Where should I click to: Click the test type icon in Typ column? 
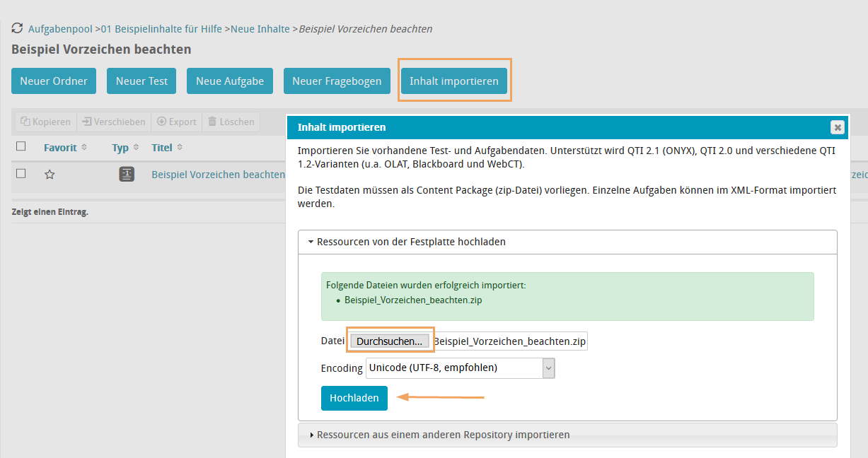pyautogui.click(x=127, y=174)
